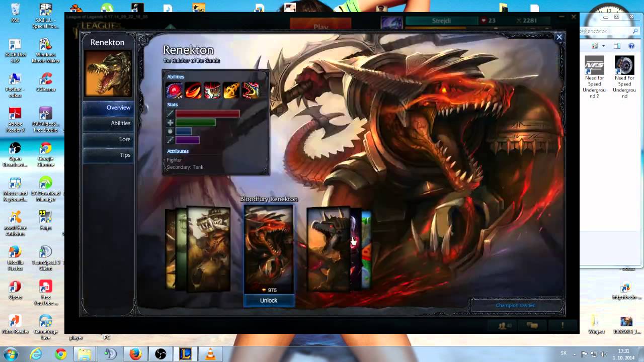The width and height of the screenshot is (644, 362).
Task: Click the Renekton champion portrait
Action: point(108,73)
